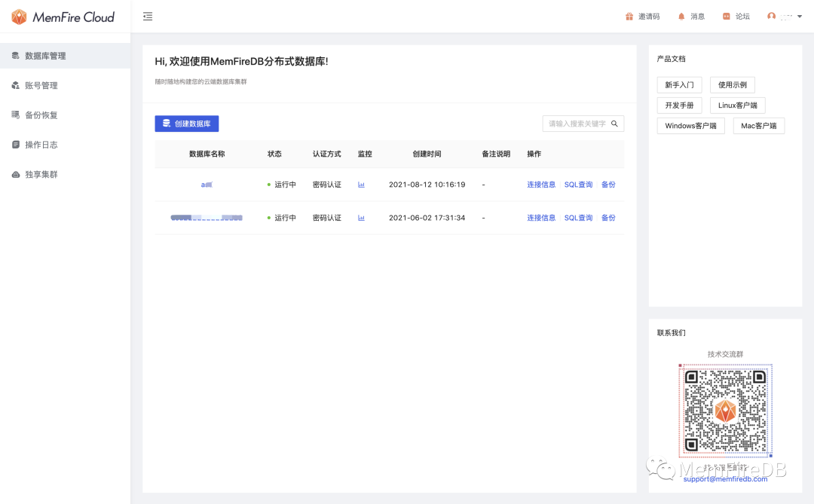814x504 pixels.
Task: Select 数据库管理 in the sidebar
Action: (66, 56)
